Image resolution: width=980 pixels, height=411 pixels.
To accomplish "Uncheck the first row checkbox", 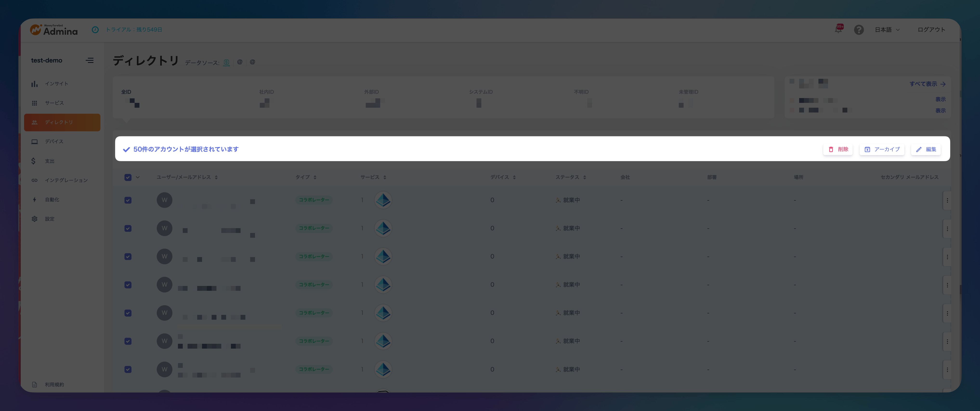I will coord(128,200).
